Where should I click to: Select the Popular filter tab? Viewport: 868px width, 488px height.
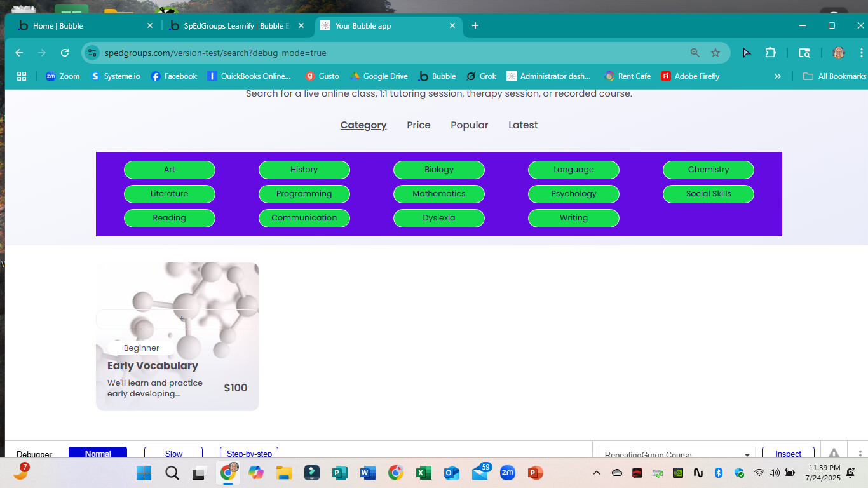coord(470,125)
